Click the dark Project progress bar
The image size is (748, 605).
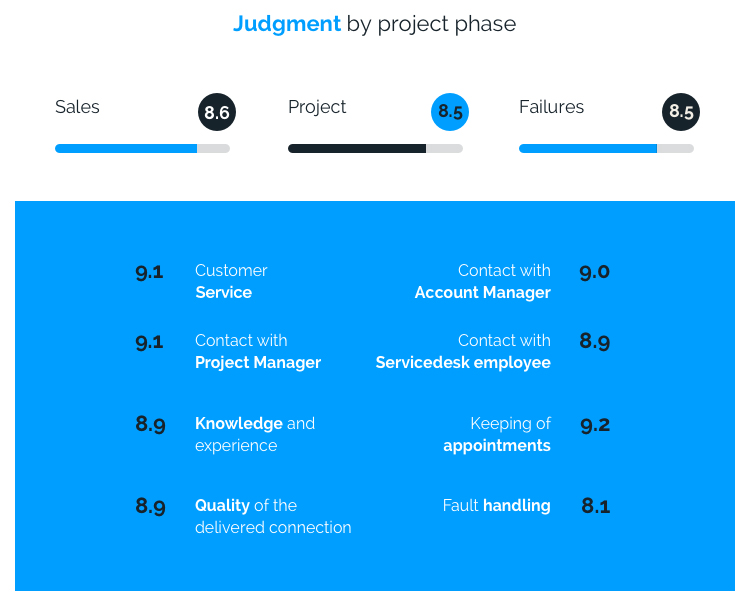[375, 148]
